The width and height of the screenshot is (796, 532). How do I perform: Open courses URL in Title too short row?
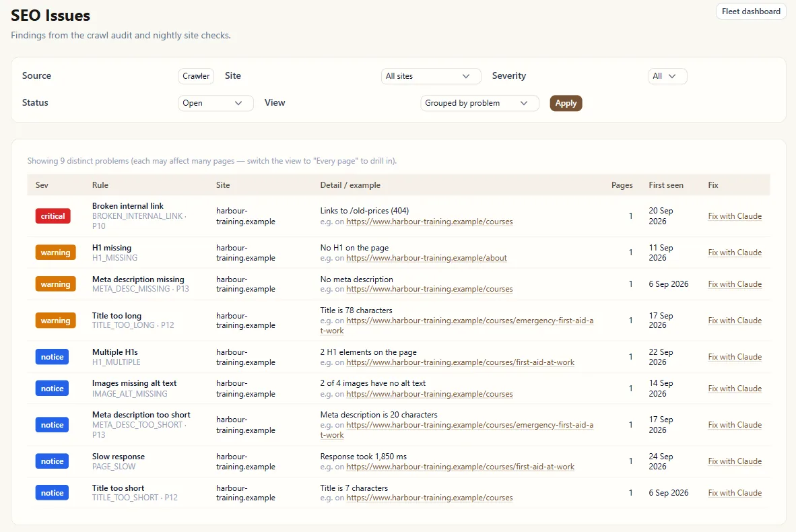point(430,498)
